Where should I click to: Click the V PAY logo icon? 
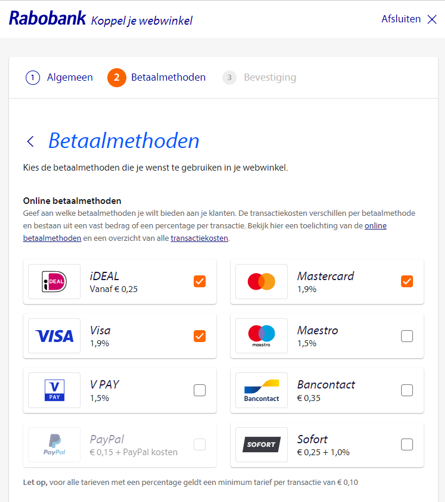[x=54, y=390]
